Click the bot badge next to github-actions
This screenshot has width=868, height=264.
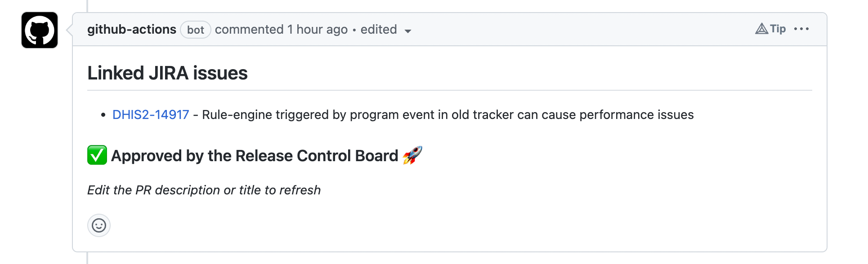pos(196,30)
